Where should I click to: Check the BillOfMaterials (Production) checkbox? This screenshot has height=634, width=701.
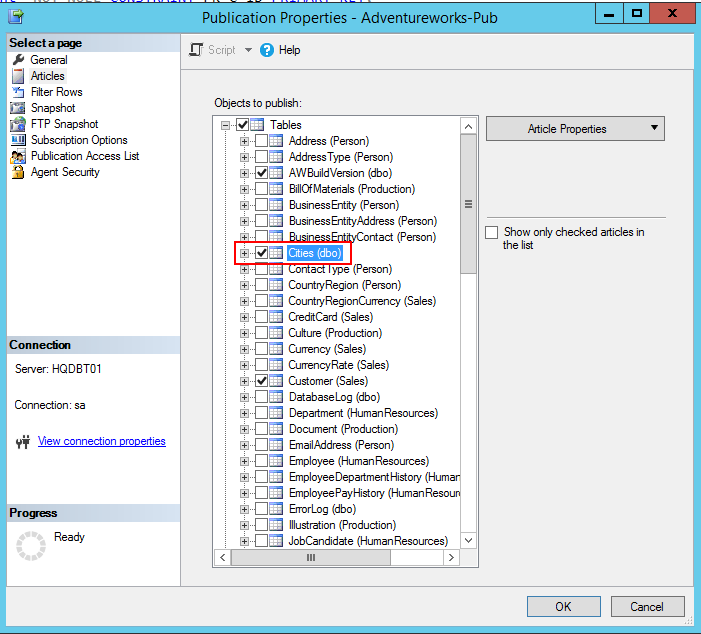click(x=262, y=189)
